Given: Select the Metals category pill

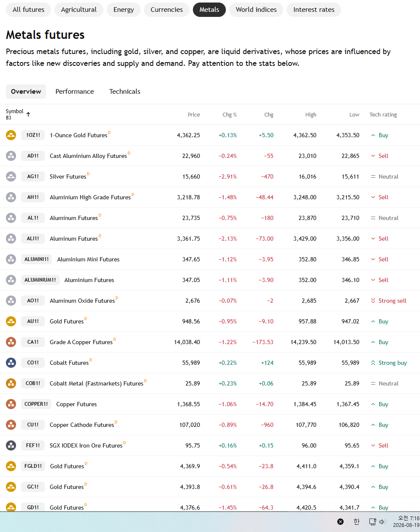Looking at the screenshot, I should (x=209, y=10).
